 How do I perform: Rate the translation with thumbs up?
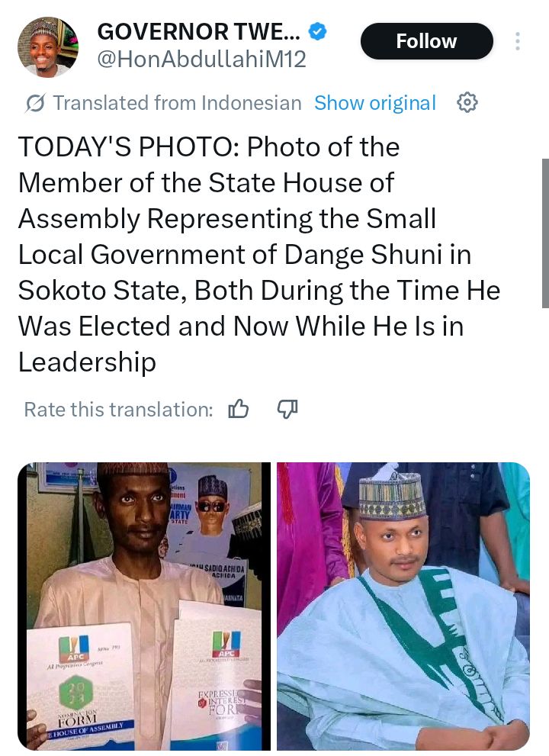pos(239,410)
